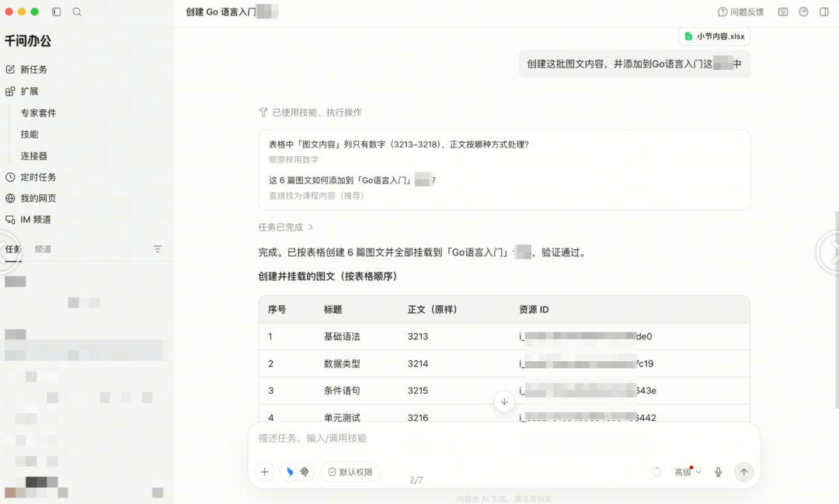Open the 小节内容.xlsx attachment
This screenshot has height=504, width=839.
coord(715,36)
